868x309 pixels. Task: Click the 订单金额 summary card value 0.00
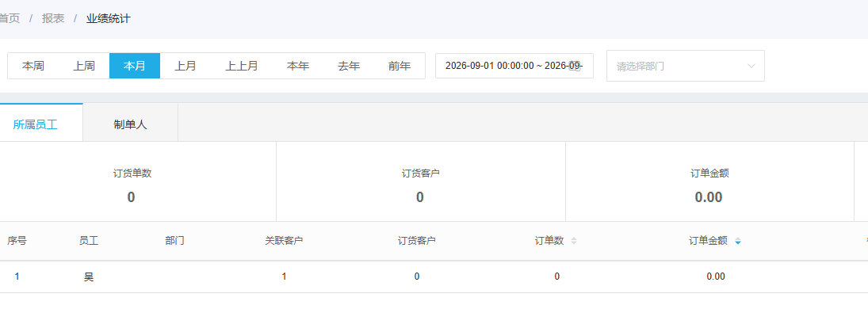point(709,197)
